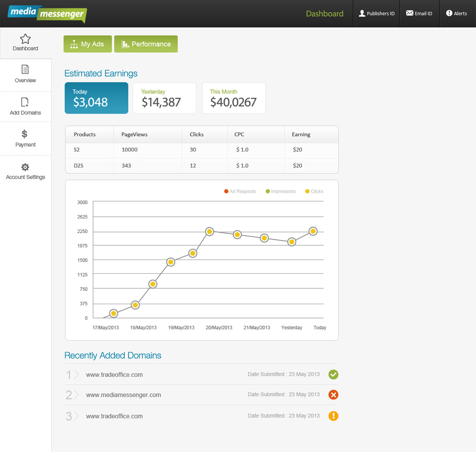Select the Yesterday earnings card
This screenshot has height=452, width=476.
pos(164,98)
